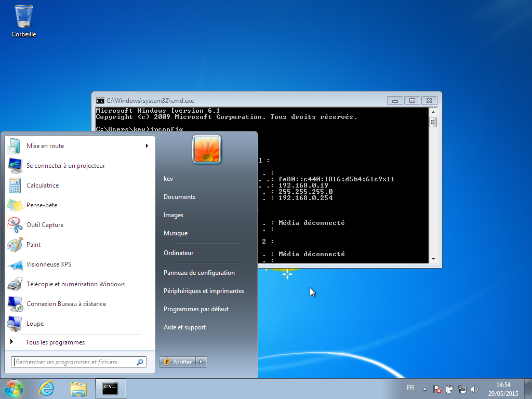Viewport: 532px width, 399px height.
Task: Click the Télécopie et numérisation Windows icon
Action: [15, 284]
